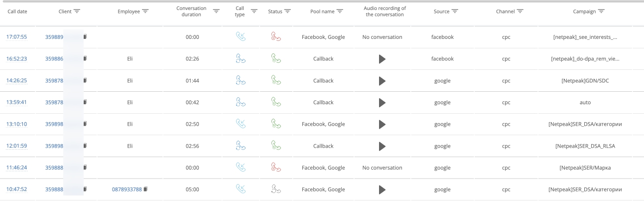Open the Employee column filter
644x204 pixels.
pos(145,11)
